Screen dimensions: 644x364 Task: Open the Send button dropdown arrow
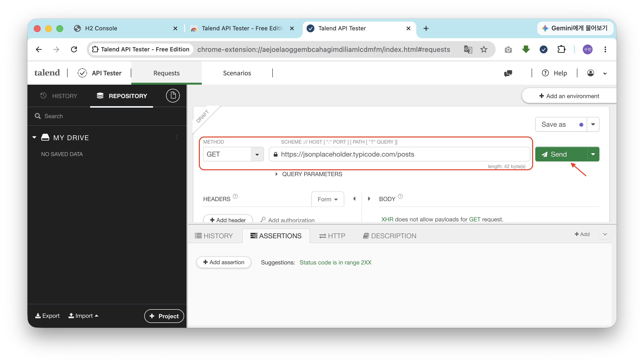coord(593,154)
